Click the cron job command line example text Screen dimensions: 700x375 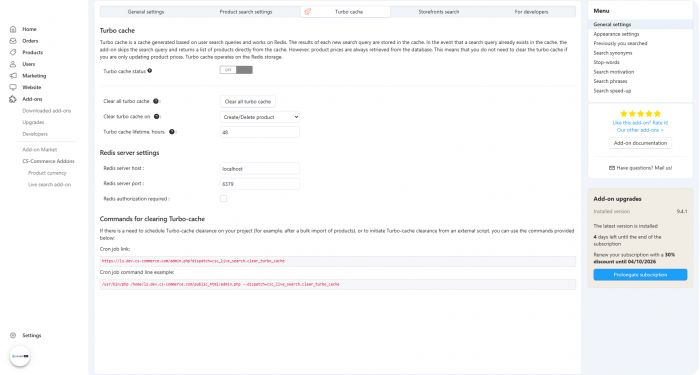click(x=221, y=284)
